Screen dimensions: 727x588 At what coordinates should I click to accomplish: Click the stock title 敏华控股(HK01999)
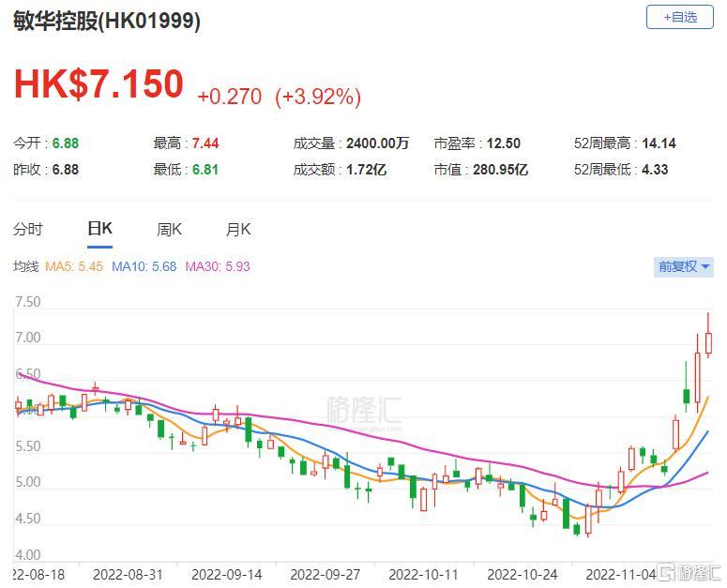coord(107,21)
